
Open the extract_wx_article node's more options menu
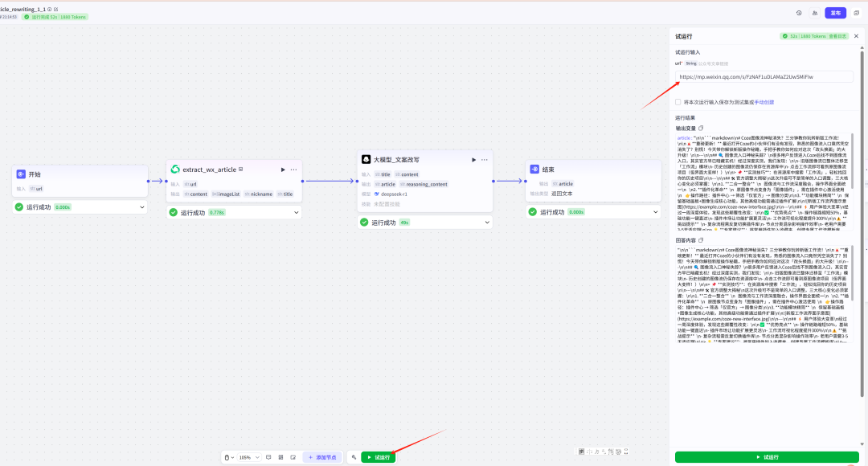[x=294, y=170]
